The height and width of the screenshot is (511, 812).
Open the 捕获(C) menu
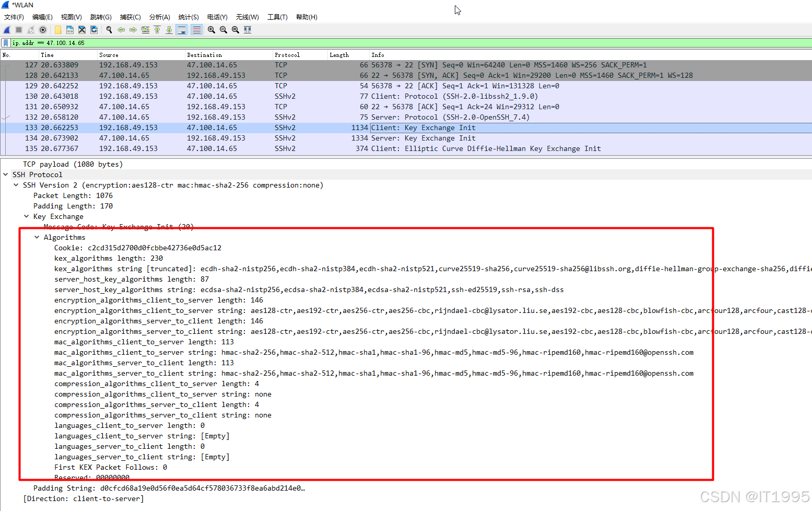[x=130, y=17]
